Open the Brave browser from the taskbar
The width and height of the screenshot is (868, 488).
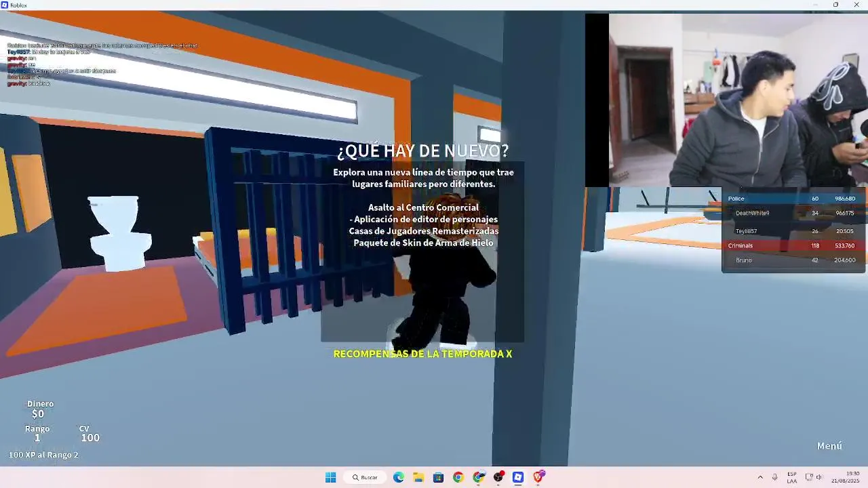click(x=538, y=477)
